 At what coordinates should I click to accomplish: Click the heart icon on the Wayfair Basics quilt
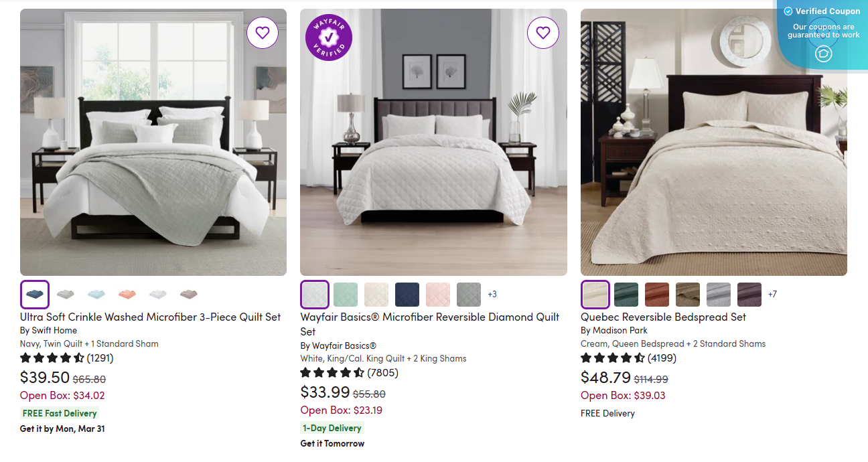pos(542,33)
